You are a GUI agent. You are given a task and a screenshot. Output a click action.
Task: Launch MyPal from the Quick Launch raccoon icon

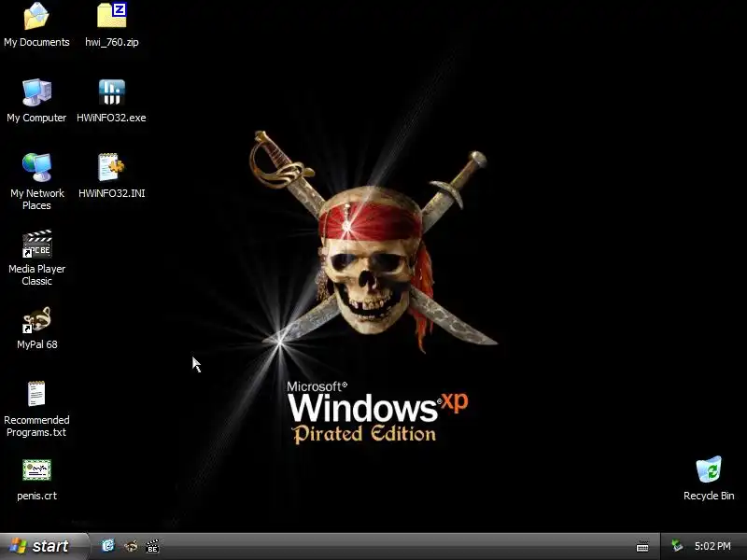[x=131, y=546]
